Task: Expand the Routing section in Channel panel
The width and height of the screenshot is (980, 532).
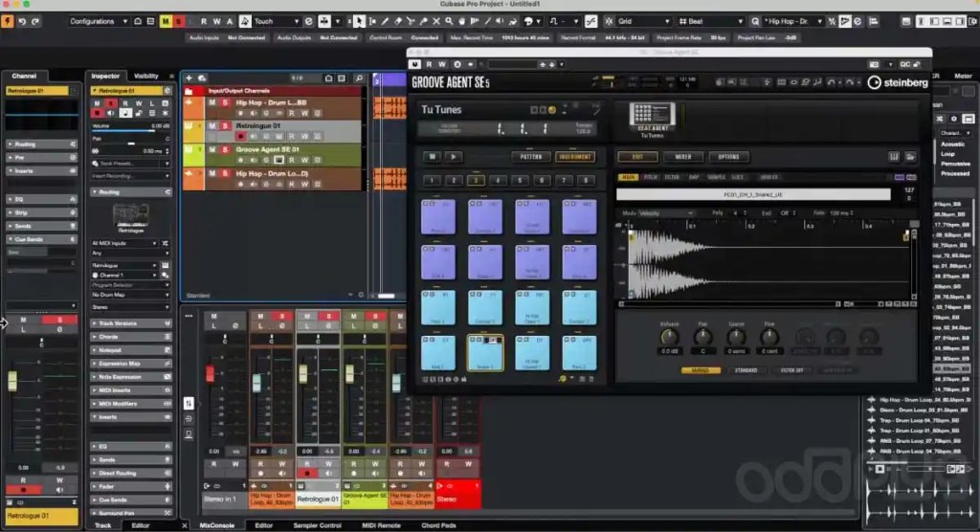Action: click(41, 144)
